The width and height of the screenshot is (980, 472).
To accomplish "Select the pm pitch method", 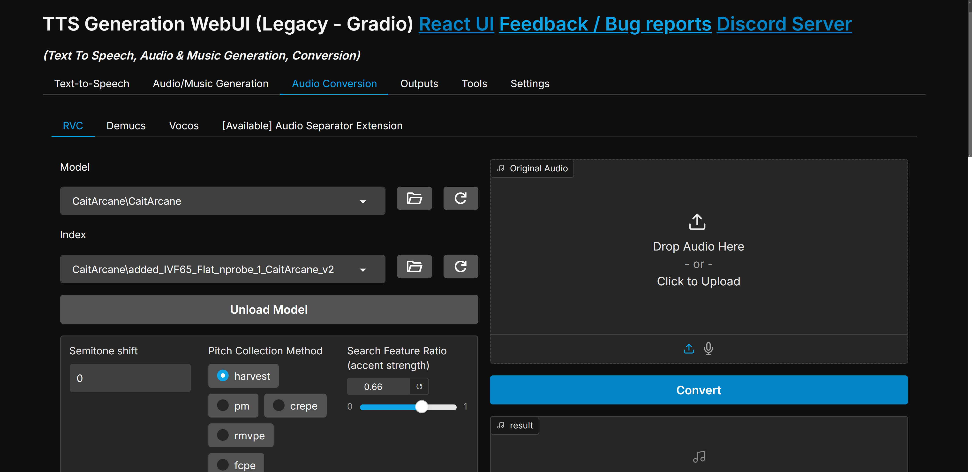I will tap(223, 406).
